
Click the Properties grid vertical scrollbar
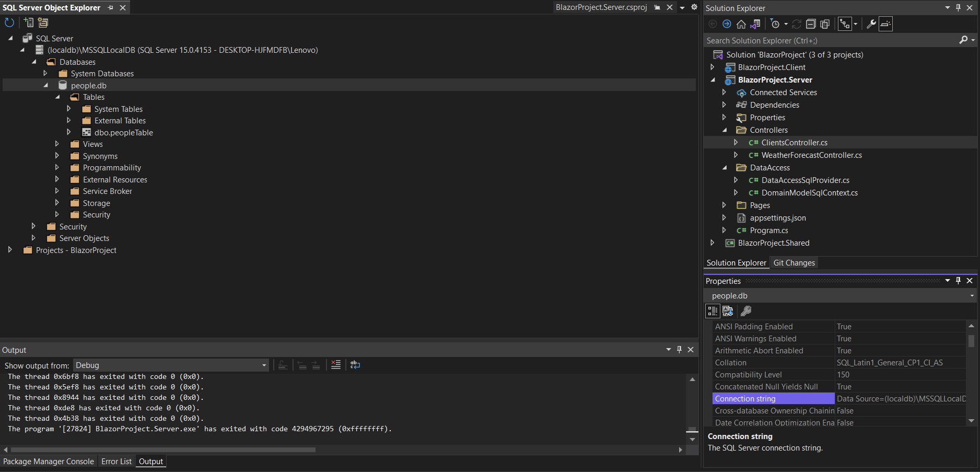click(x=971, y=341)
